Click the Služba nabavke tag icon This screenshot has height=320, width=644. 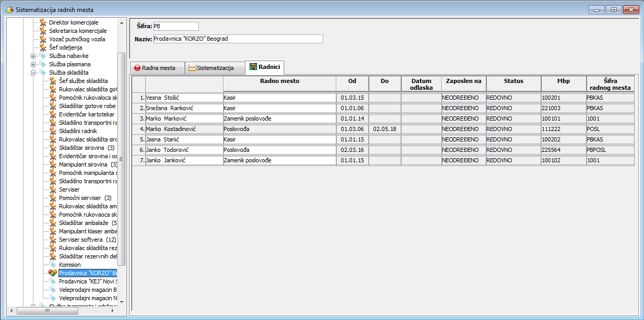click(43, 56)
